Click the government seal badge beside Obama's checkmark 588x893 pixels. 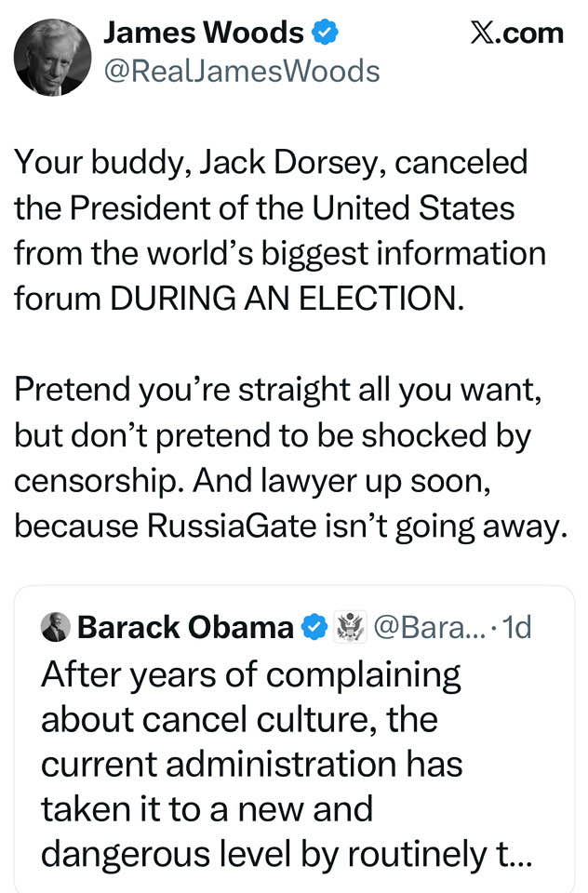coord(351,628)
